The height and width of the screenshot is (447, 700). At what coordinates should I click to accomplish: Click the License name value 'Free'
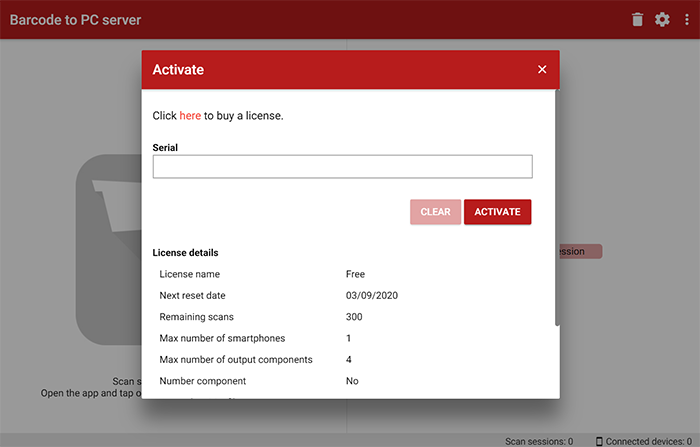pyautogui.click(x=355, y=274)
